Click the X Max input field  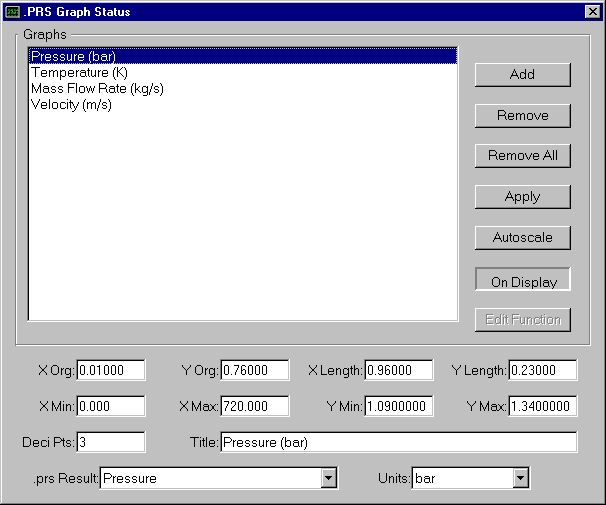coord(255,406)
